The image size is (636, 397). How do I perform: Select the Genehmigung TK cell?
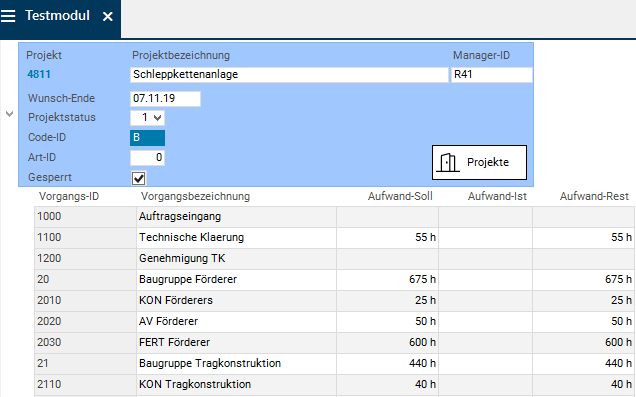click(236, 259)
